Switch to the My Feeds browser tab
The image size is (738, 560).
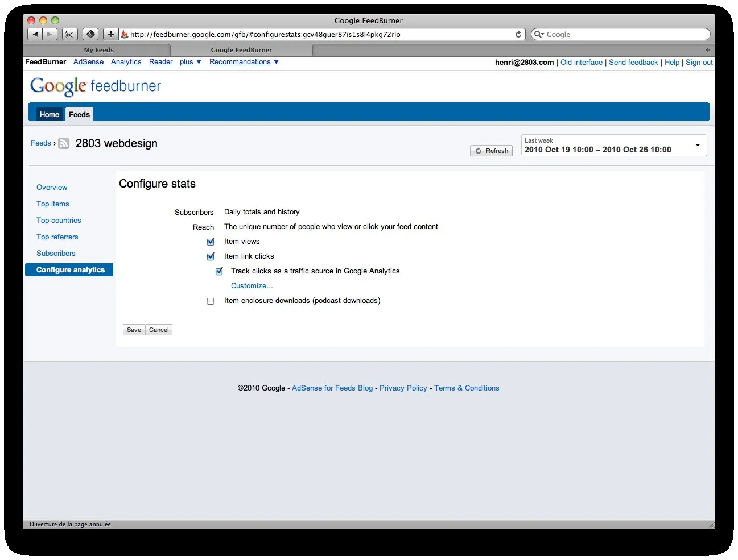99,50
